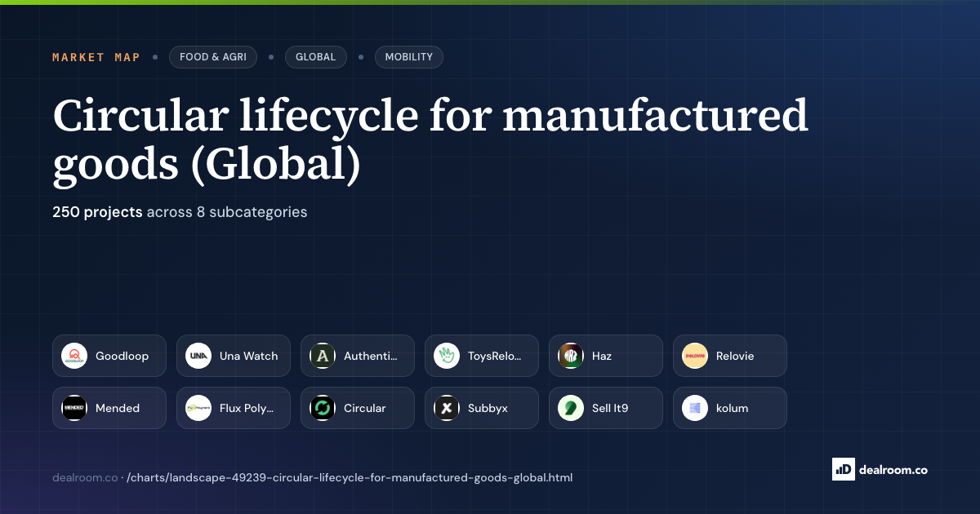Click the Authenti... 'A' logo icon

tap(323, 356)
